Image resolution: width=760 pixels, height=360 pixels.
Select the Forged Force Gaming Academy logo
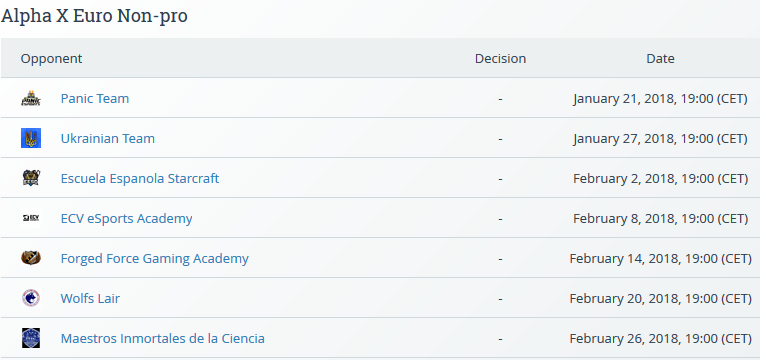pos(31,258)
